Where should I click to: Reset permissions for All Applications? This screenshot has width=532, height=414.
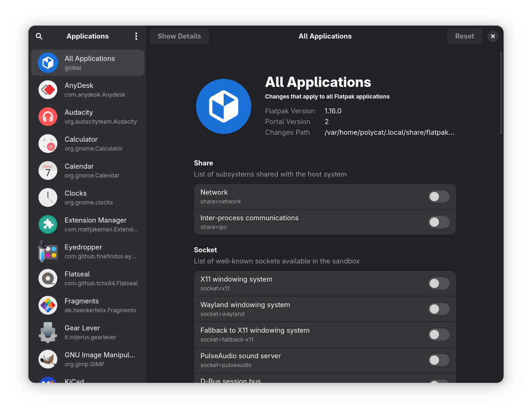point(465,36)
